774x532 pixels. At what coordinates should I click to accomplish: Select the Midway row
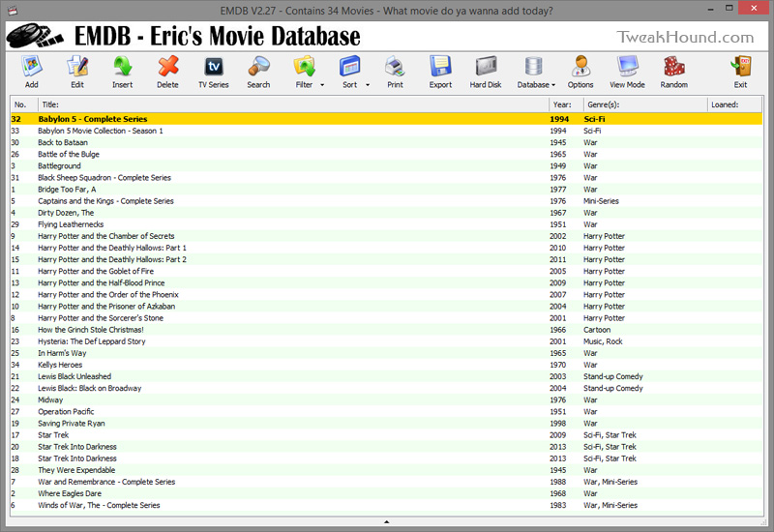click(386, 400)
